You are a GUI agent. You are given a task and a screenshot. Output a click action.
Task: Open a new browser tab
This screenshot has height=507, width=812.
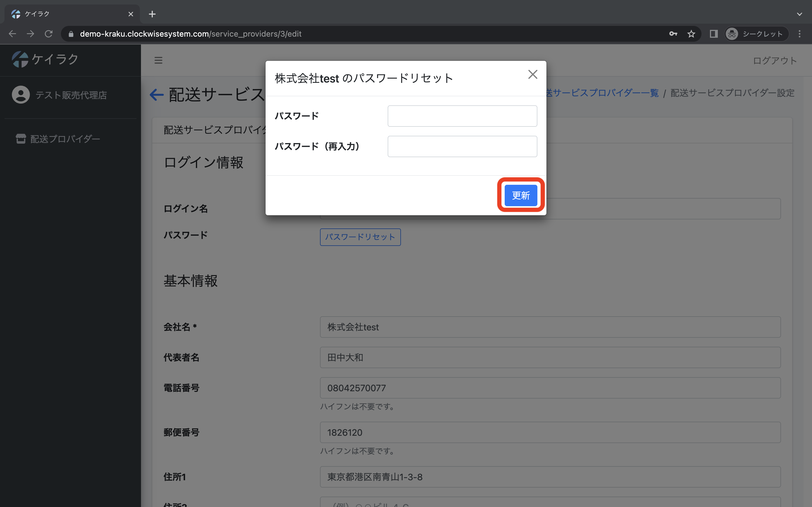pyautogui.click(x=152, y=14)
